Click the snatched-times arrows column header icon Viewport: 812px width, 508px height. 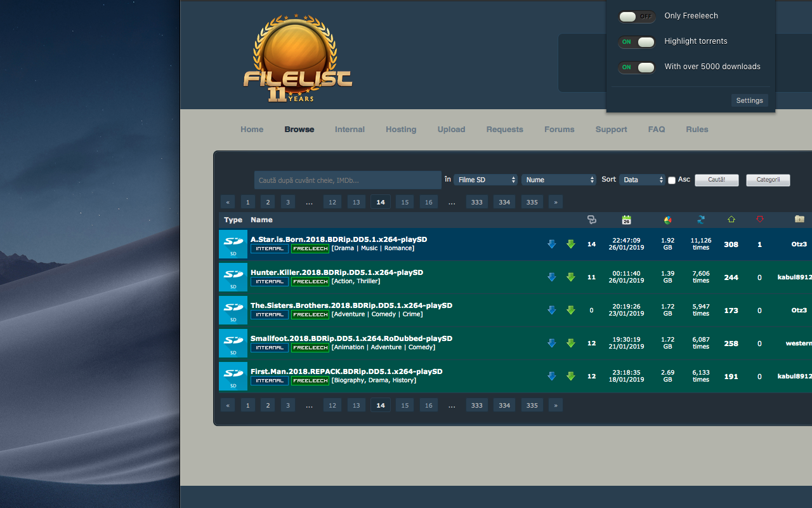[x=701, y=220]
